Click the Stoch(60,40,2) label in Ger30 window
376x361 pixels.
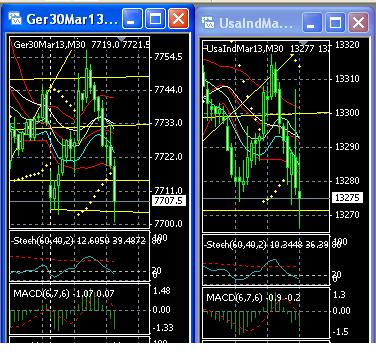click(x=43, y=241)
